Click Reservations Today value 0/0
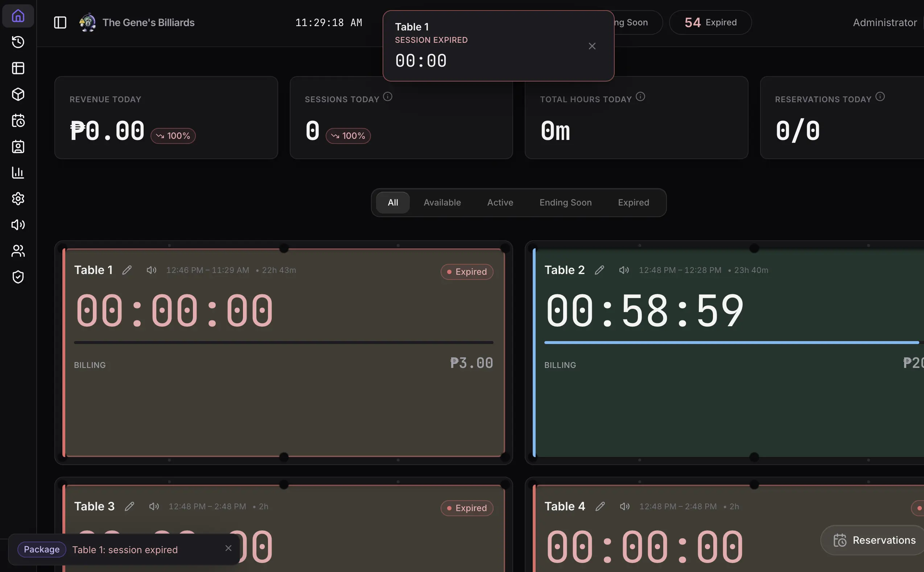 click(798, 131)
